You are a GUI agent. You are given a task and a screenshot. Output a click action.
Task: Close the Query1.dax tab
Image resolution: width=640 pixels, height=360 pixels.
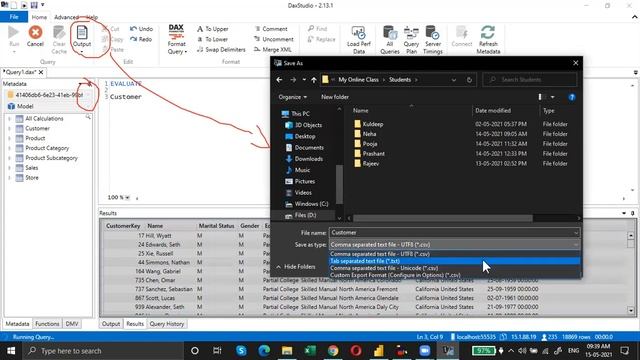[x=41, y=72]
